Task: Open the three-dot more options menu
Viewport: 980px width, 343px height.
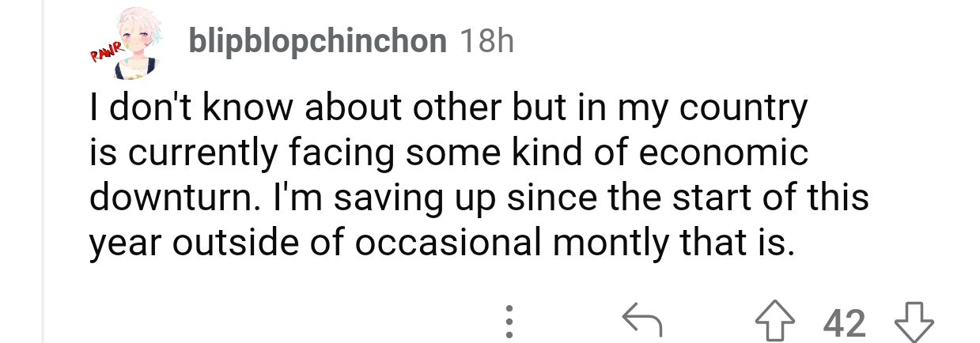Action: coord(510,321)
